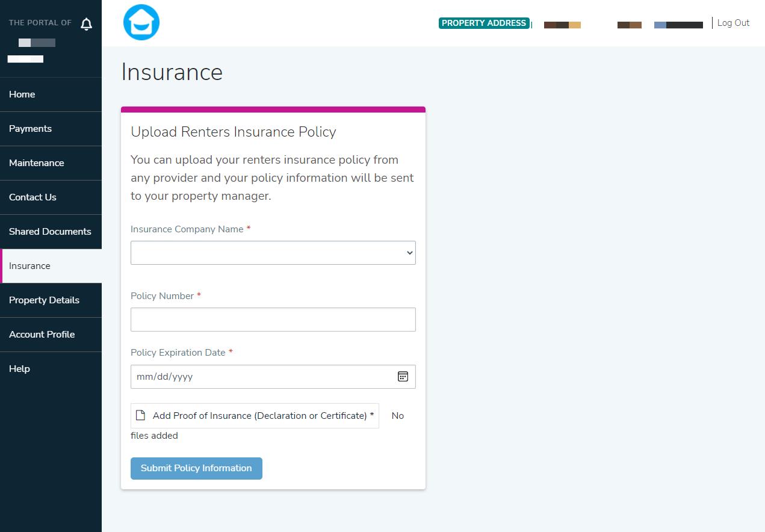765x532 pixels.
Task: Click Add Proof of Insurance upload button
Action: tap(262, 416)
